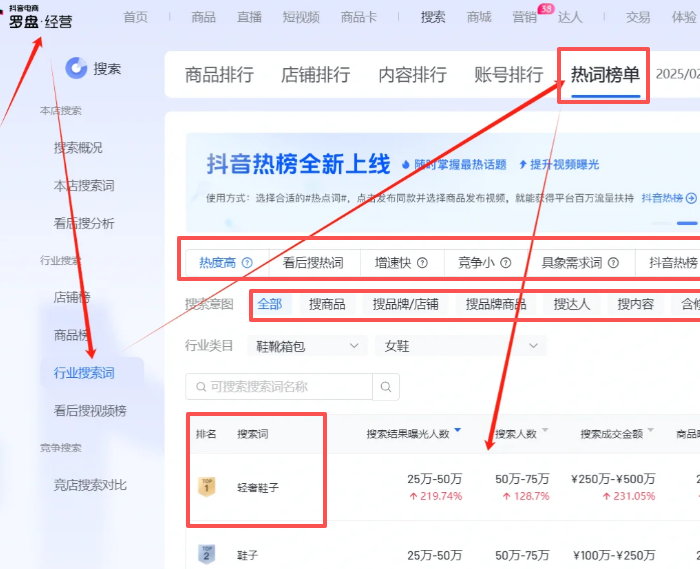The height and width of the screenshot is (569, 700).
Task: Click help icon next to 竞争小
Action: [x=505, y=263]
